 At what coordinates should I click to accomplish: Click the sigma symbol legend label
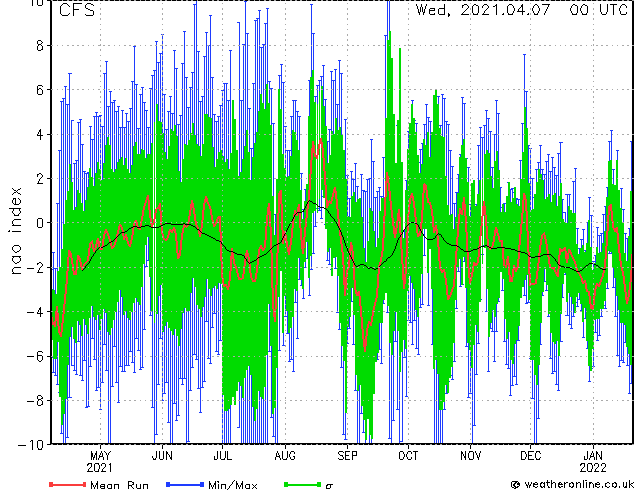coord(329,486)
